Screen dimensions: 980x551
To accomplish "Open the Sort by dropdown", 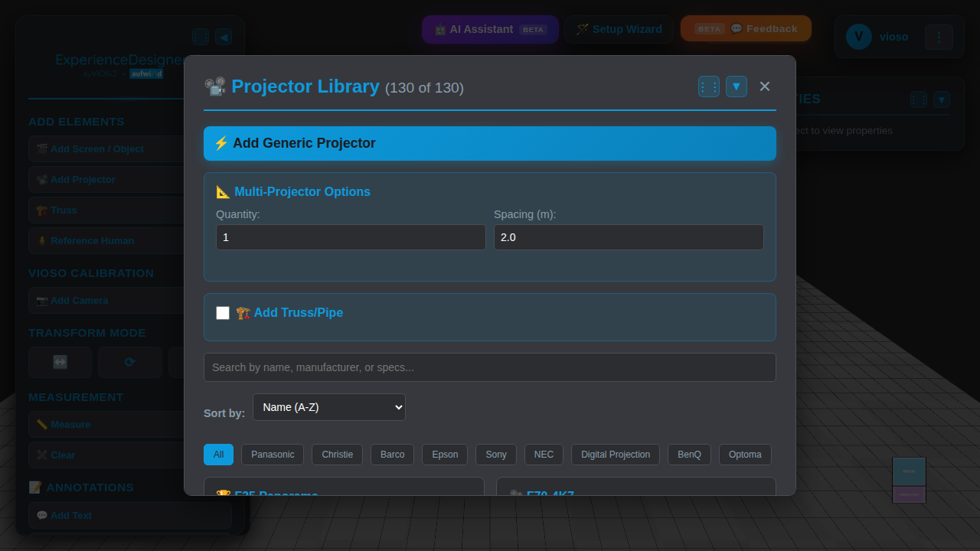I will pos(328,406).
